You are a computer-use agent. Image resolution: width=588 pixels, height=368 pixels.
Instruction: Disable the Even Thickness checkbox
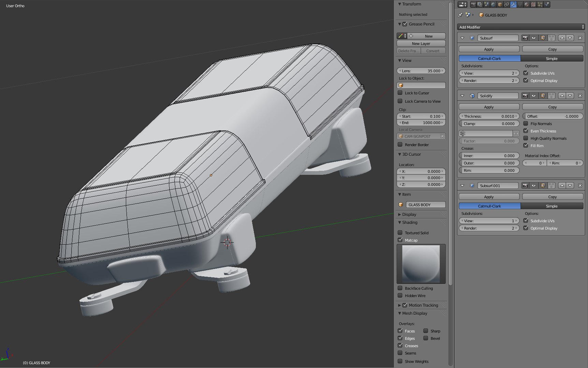(526, 131)
